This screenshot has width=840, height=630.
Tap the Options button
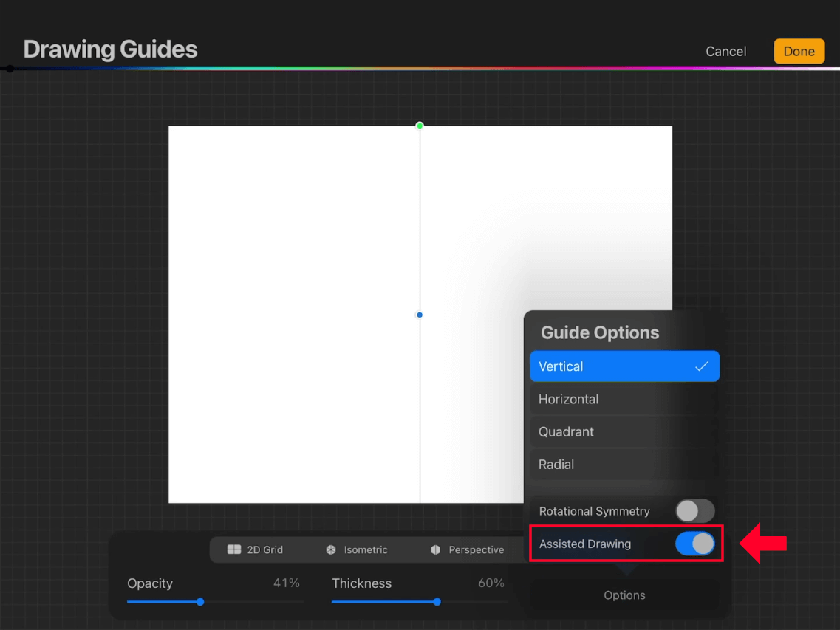624,595
